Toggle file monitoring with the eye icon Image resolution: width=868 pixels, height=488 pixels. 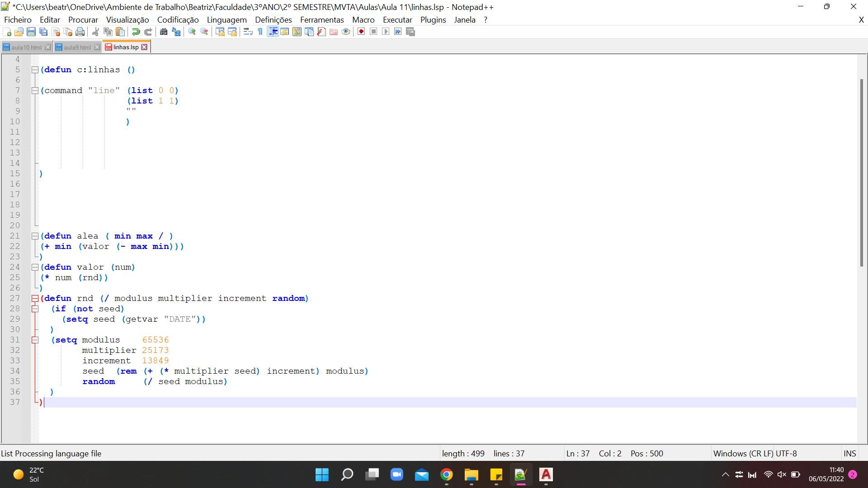(346, 32)
